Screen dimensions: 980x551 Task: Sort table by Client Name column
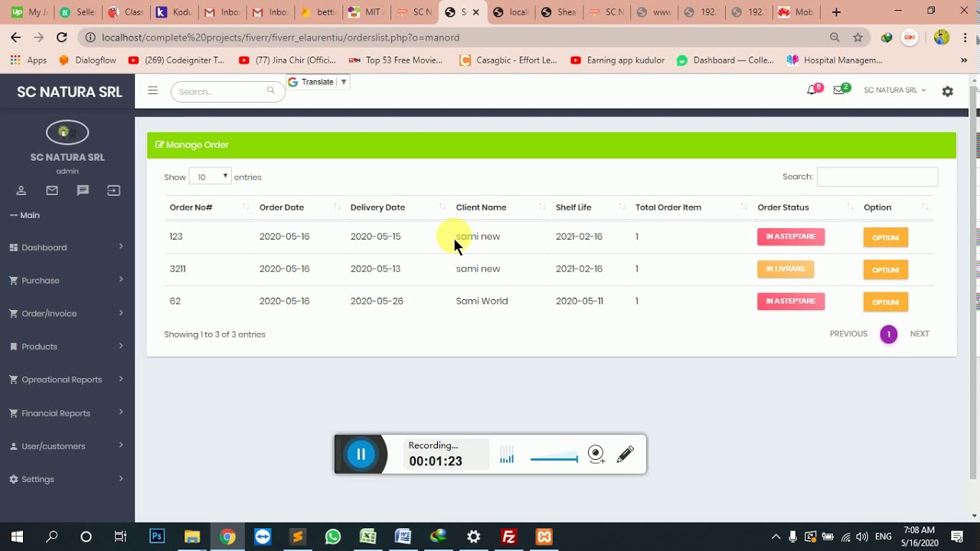[x=501, y=207]
